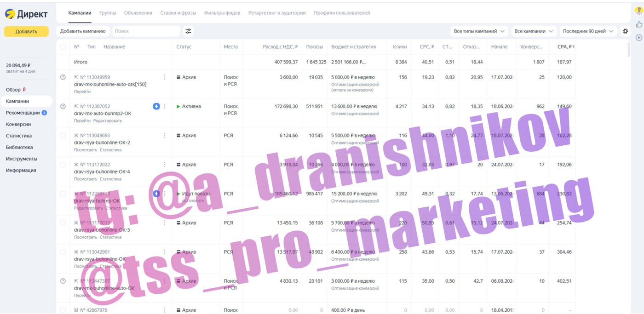Click Посмотреть link under drav-rsya-buhonline-OK-4
644x314 pixels.
[x=86, y=179]
